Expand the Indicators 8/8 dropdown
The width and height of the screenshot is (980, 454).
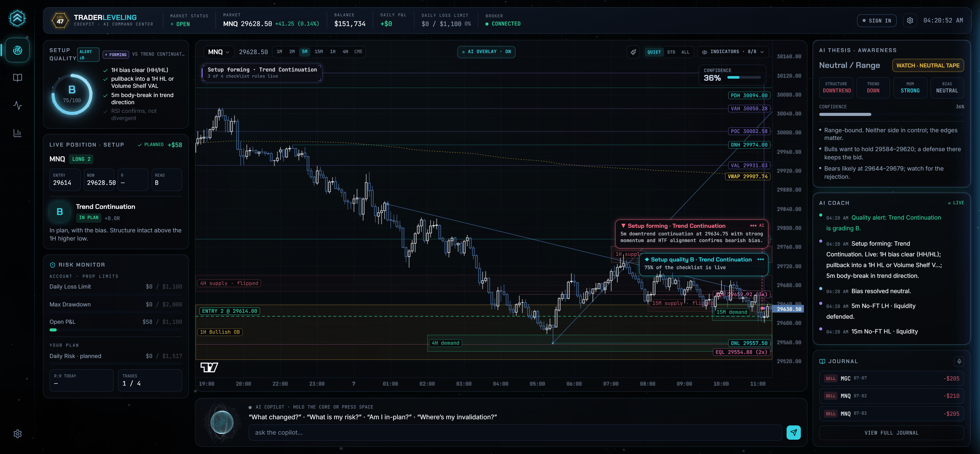coord(733,52)
